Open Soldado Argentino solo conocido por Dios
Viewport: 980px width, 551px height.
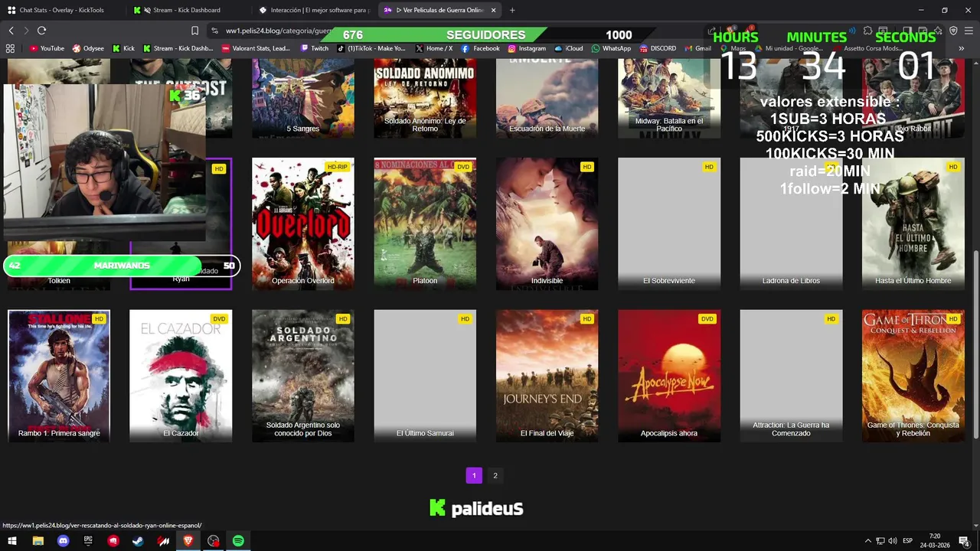(303, 376)
